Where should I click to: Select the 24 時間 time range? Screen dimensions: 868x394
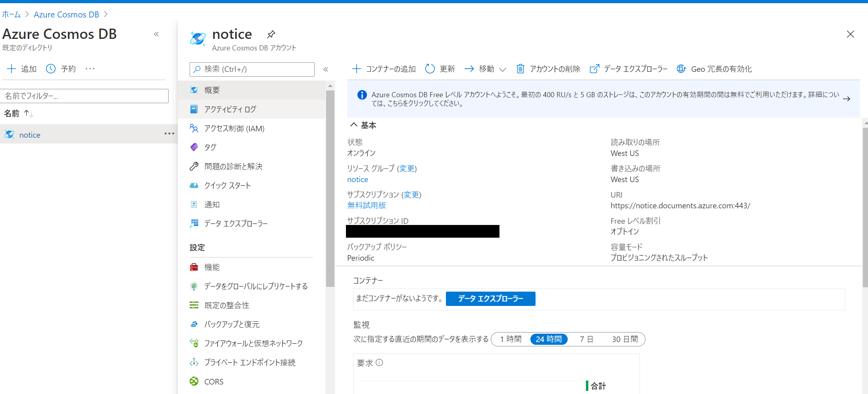[x=549, y=339]
